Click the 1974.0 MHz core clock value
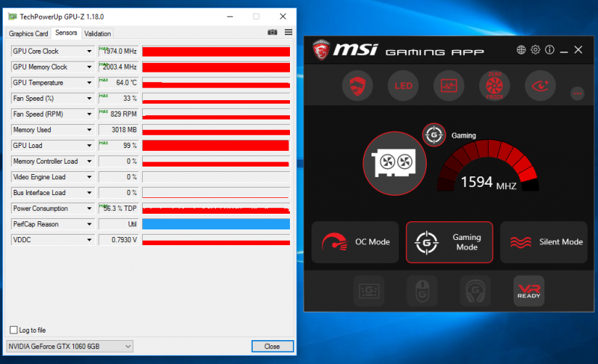Image resolution: width=598 pixels, height=364 pixels. pos(117,51)
